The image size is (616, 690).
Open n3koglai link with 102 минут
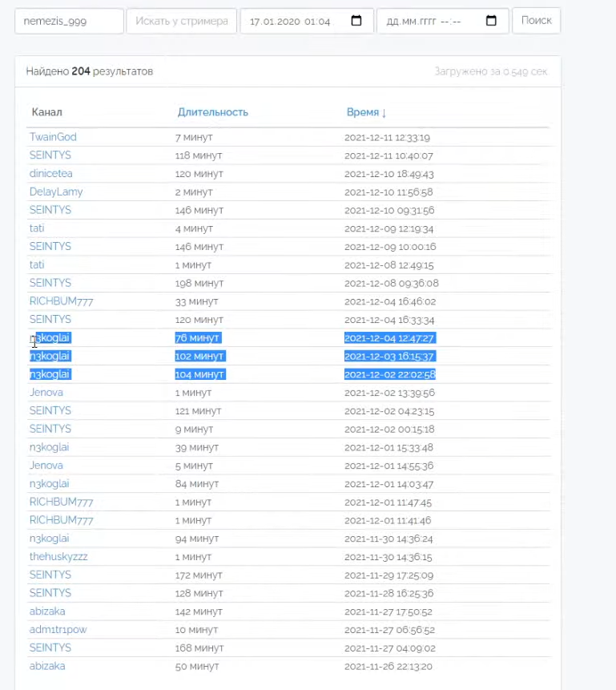pos(50,356)
